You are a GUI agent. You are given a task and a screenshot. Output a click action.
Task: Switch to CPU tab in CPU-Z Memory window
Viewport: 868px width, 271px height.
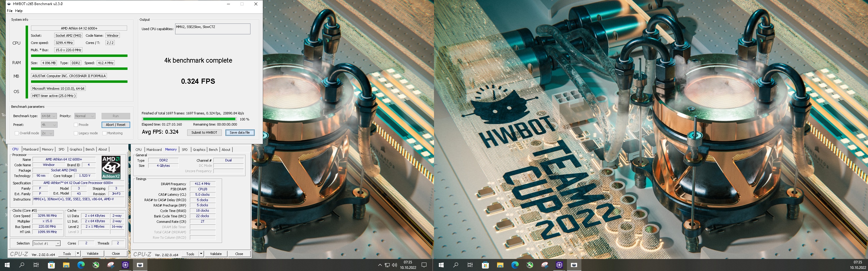coord(139,150)
